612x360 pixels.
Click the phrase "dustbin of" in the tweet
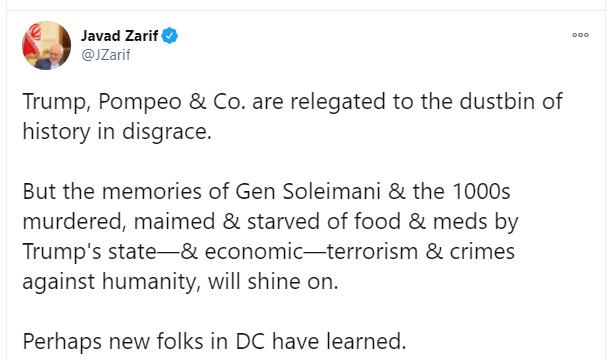511,101
